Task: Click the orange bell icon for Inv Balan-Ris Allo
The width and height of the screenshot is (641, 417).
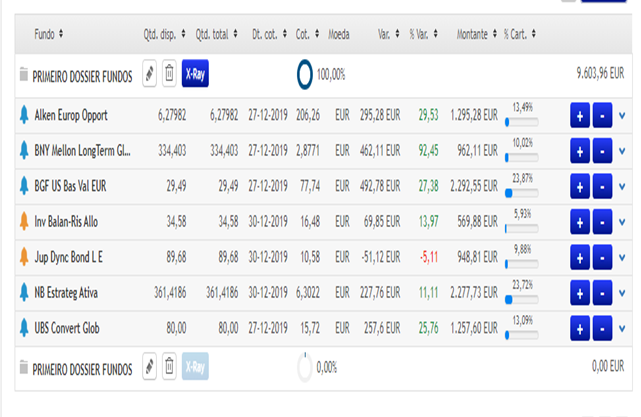Action: (25, 220)
